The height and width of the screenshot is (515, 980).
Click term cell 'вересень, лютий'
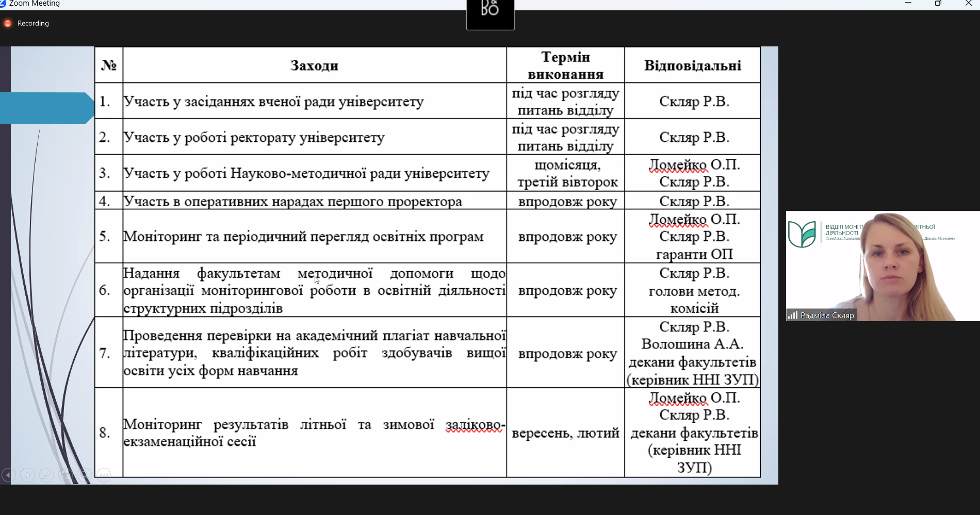click(x=566, y=433)
